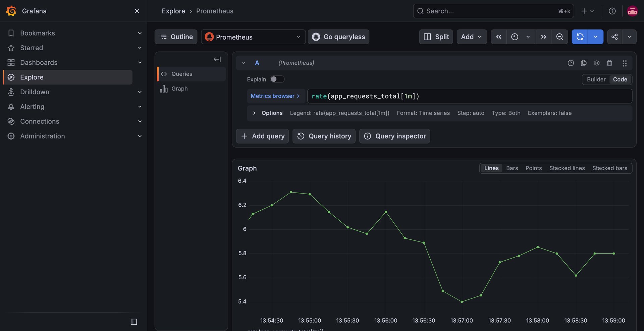Screen dimensions: 644x331
Task: Expand the Dashboards menu section
Action: [x=140, y=62]
